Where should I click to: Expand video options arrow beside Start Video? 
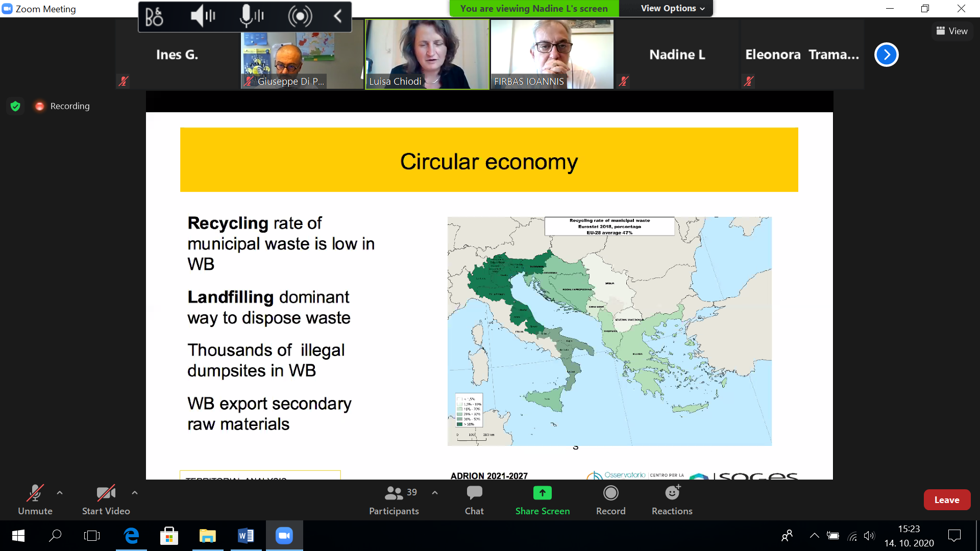(135, 493)
